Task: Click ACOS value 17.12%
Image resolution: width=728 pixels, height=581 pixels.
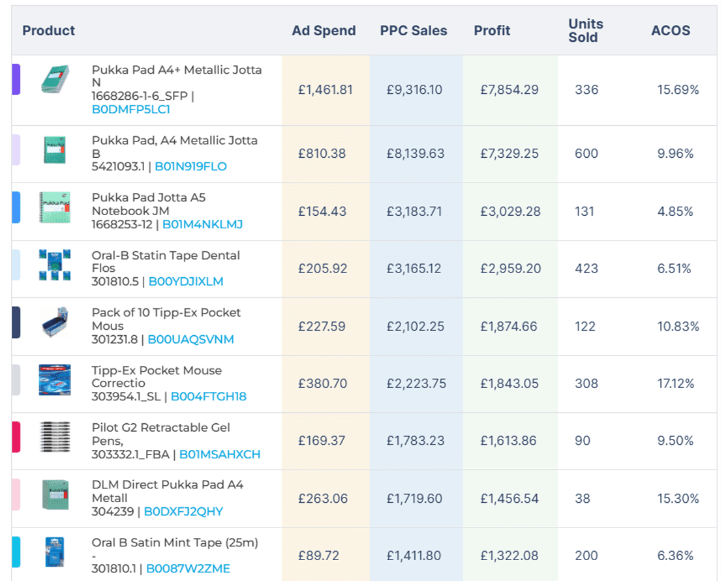Action: click(x=676, y=384)
